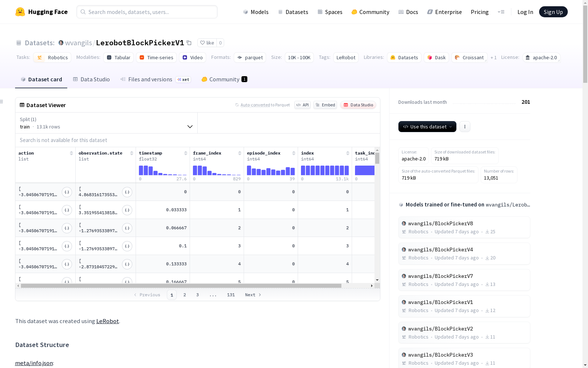
Task: Open the API button in Dataset Viewer
Action: [x=302, y=105]
